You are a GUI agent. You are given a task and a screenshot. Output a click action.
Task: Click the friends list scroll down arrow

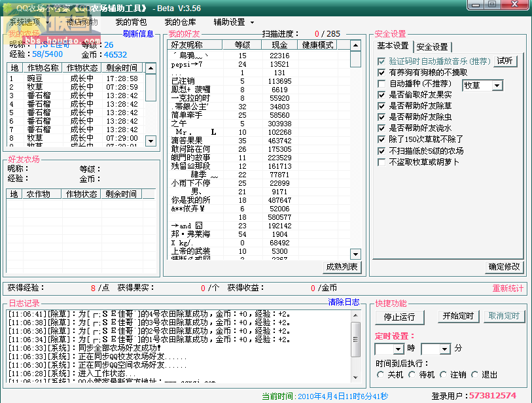pos(355,254)
